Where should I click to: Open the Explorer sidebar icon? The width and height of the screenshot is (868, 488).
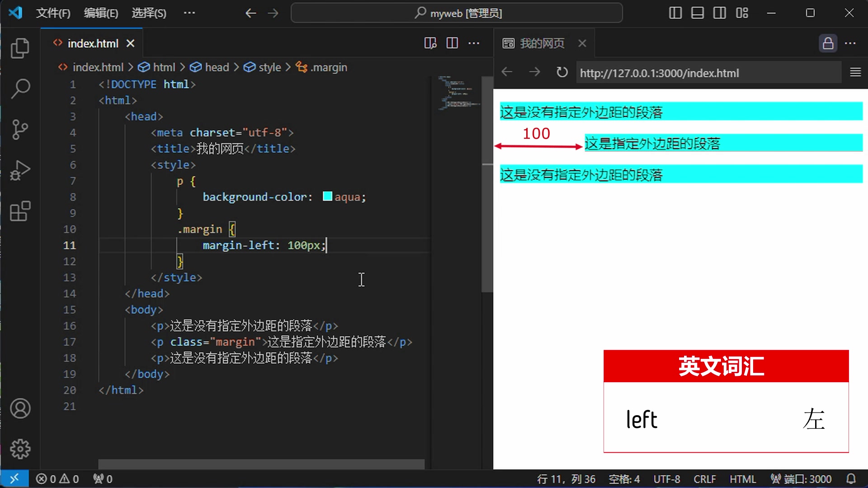(20, 48)
